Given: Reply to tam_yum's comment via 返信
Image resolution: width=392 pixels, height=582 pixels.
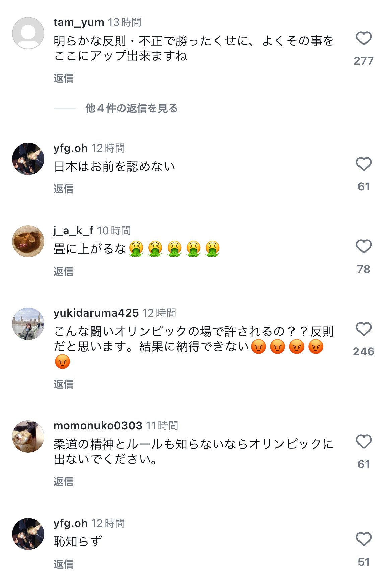Looking at the screenshot, I should tap(63, 78).
